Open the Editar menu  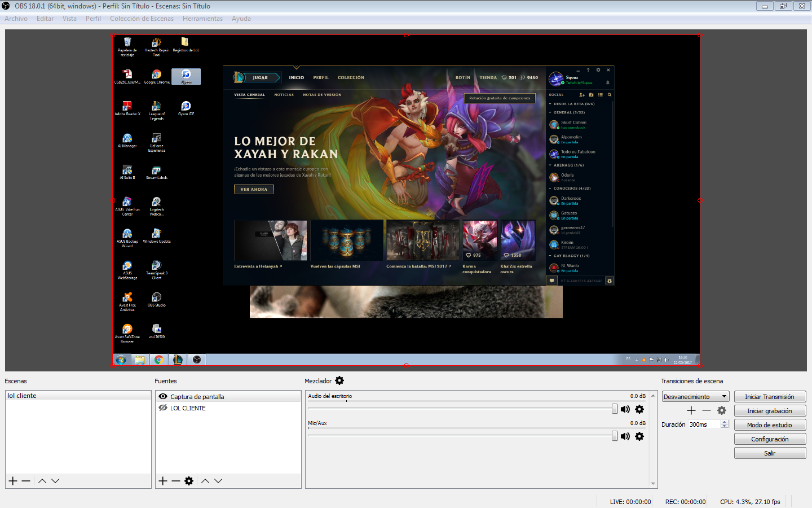coord(45,19)
